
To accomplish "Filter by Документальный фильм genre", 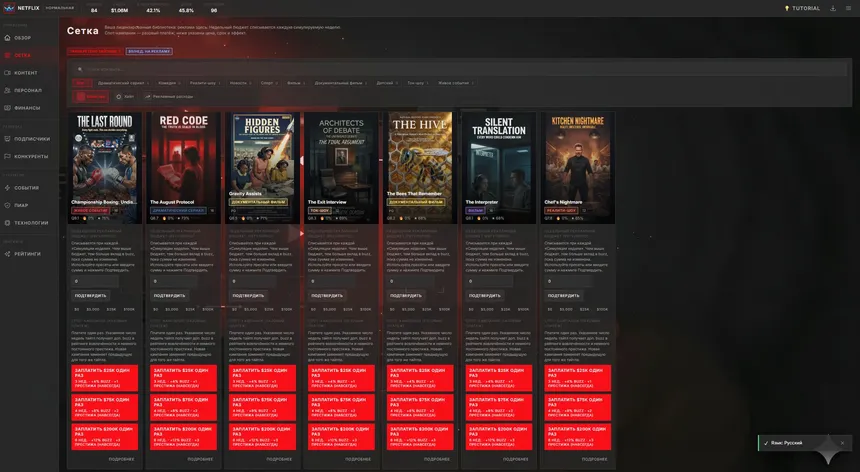I will coord(338,83).
